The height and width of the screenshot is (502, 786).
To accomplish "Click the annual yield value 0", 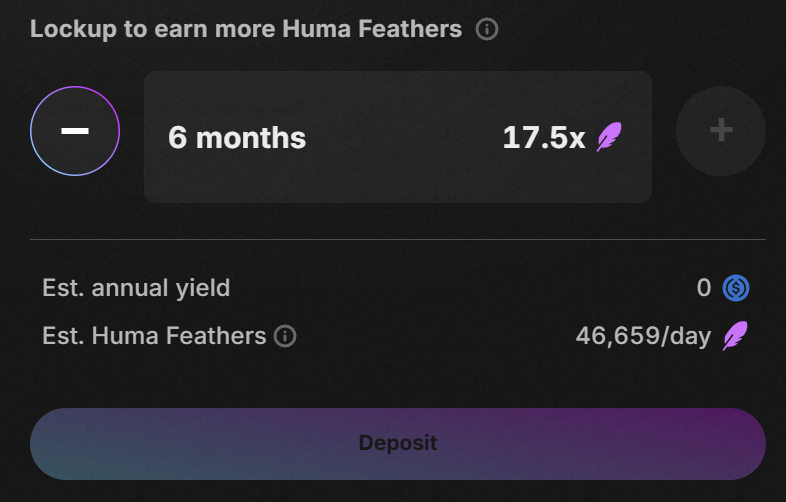I will point(704,288).
